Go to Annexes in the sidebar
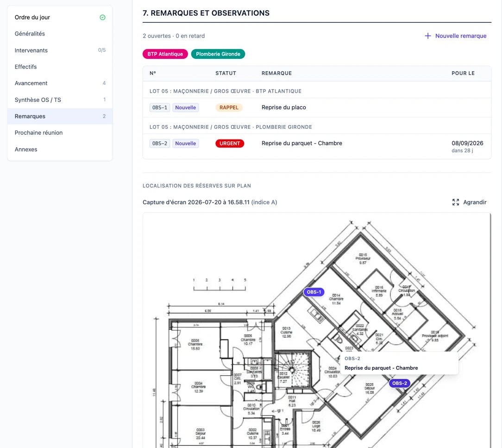 tap(60, 149)
